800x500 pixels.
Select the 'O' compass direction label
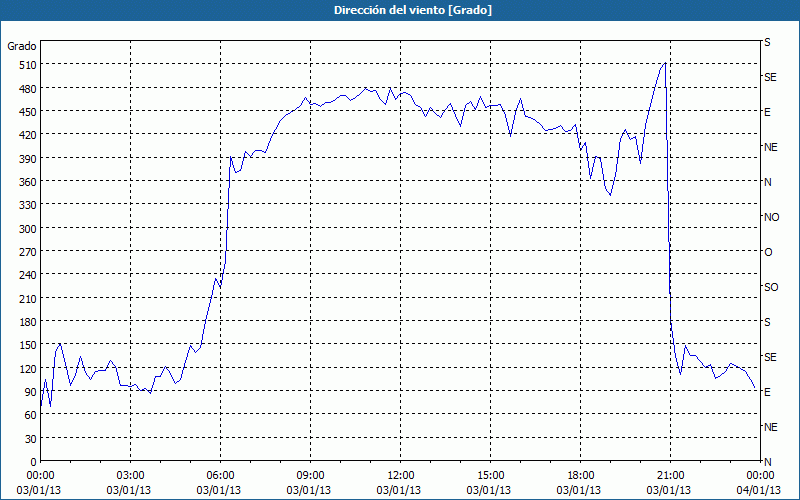click(x=768, y=253)
